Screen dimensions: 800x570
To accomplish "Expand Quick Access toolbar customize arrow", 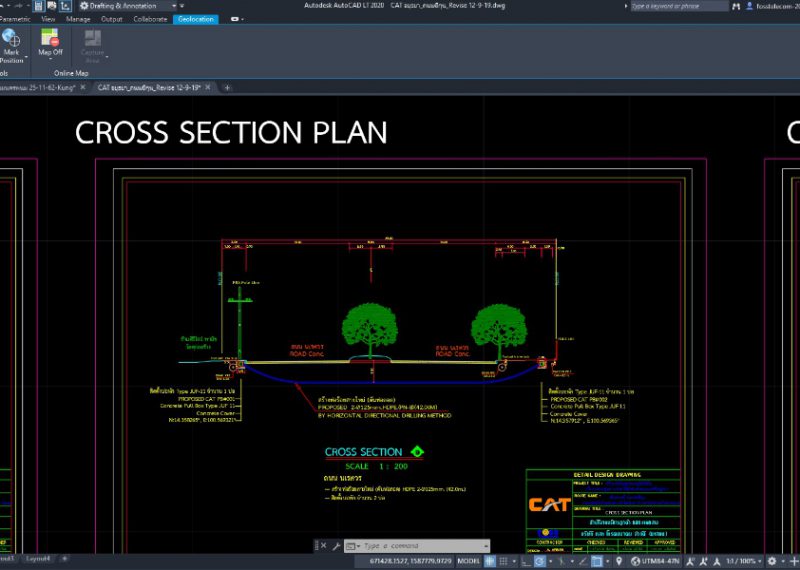I will (182, 6).
